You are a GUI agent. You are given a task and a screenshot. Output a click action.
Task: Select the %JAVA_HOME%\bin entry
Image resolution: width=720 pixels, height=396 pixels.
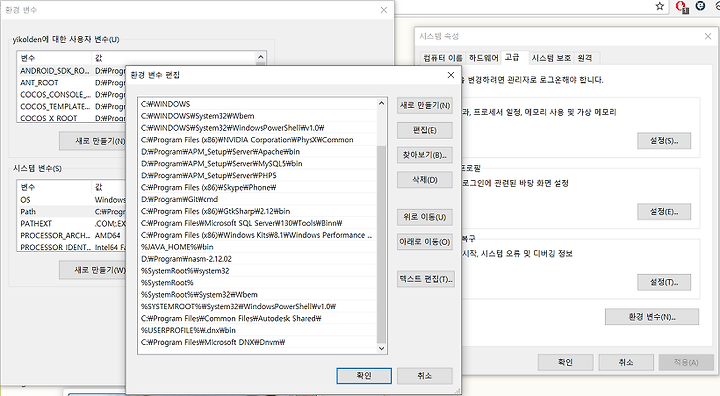[258, 247]
